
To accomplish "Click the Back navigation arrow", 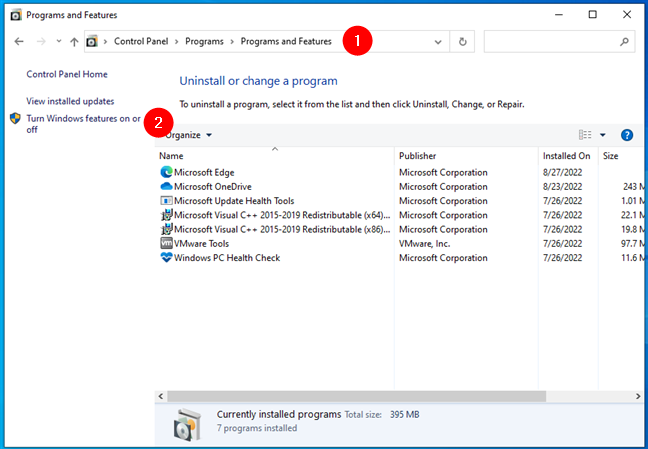I will [19, 41].
